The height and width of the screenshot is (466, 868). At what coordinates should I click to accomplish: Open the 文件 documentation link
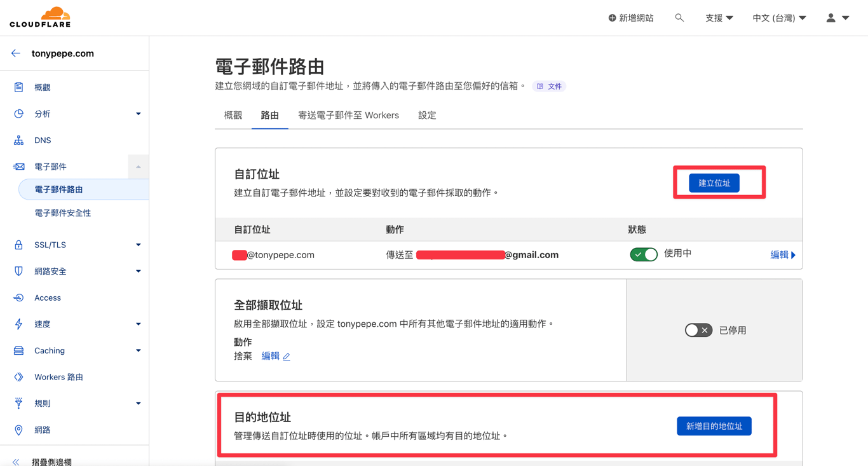pos(549,86)
